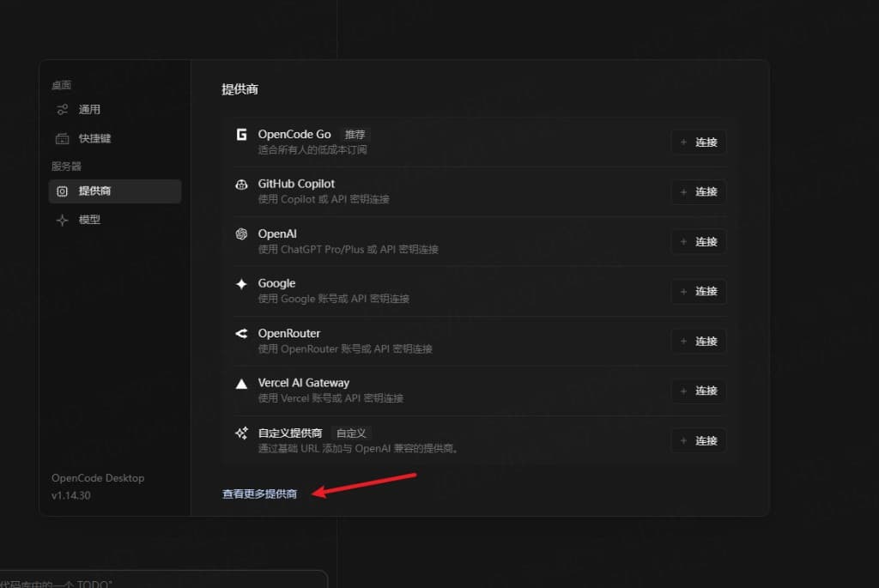Click the OpenCode Desktop label
879x588 pixels.
[98, 478]
